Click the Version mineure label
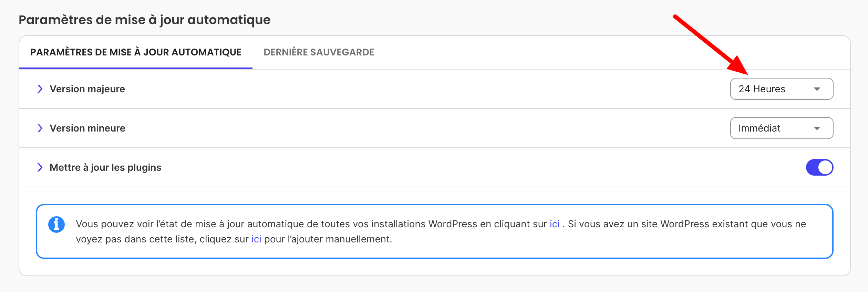Screen dimensions: 868x292 tap(87, 128)
